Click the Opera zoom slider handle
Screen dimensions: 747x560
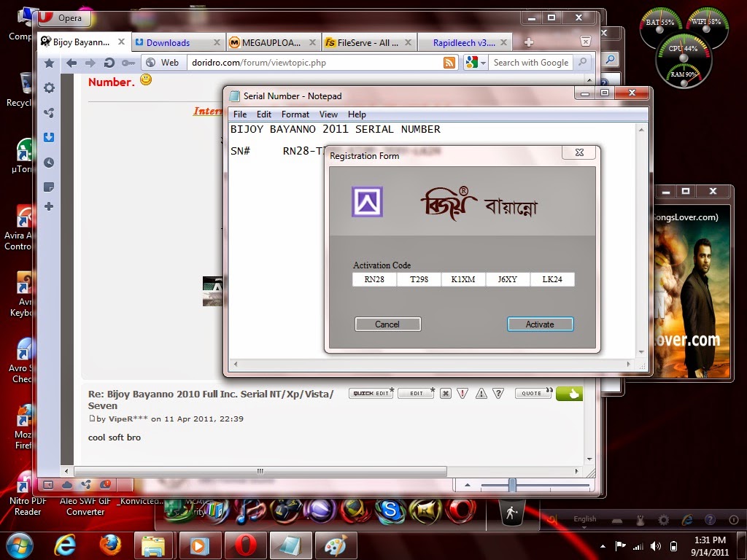(x=512, y=485)
